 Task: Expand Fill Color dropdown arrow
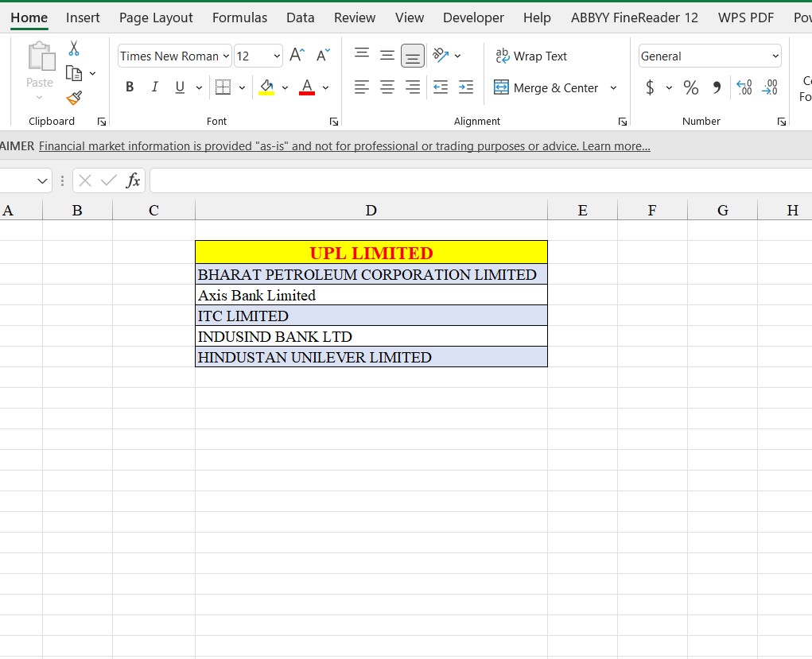285,87
